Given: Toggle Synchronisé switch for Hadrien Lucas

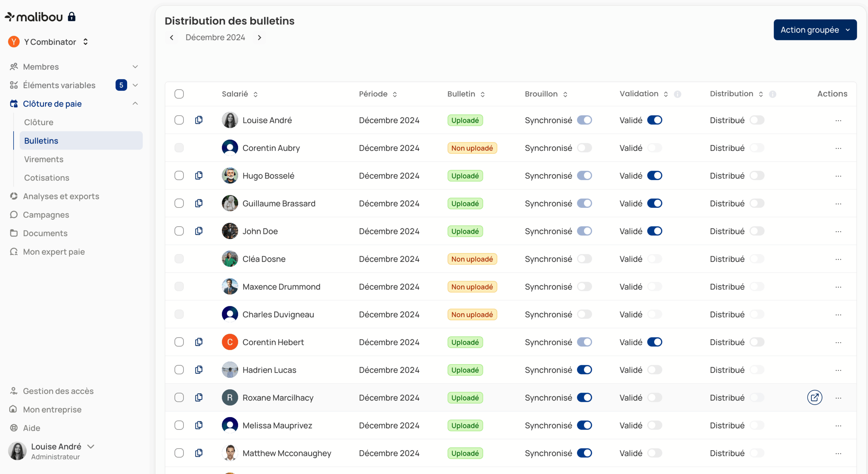Looking at the screenshot, I should 584,370.
